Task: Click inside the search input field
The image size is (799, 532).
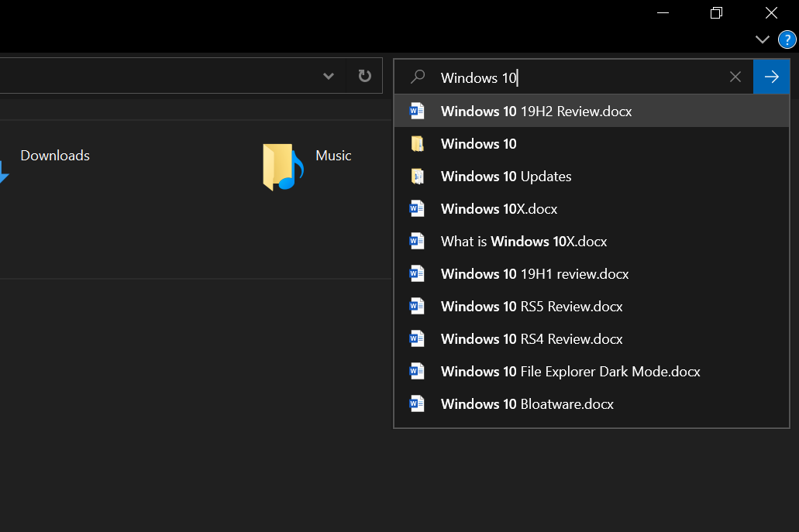Action: 542,77
